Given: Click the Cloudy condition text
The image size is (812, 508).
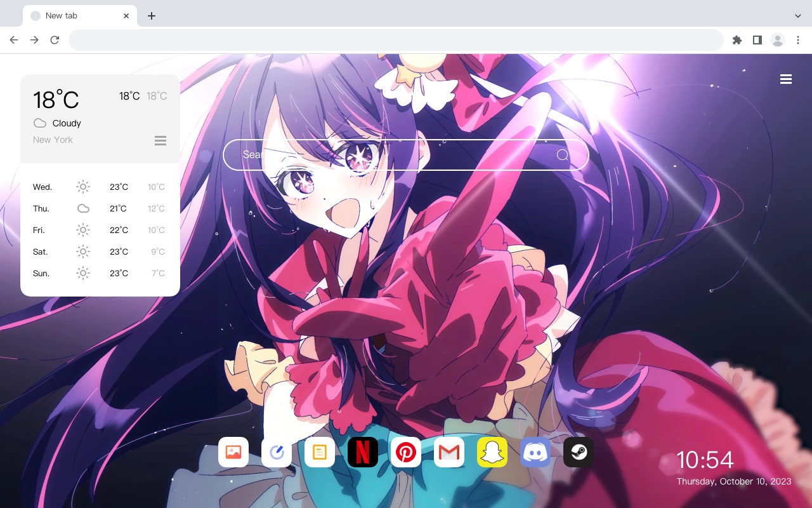Looking at the screenshot, I should 67,123.
